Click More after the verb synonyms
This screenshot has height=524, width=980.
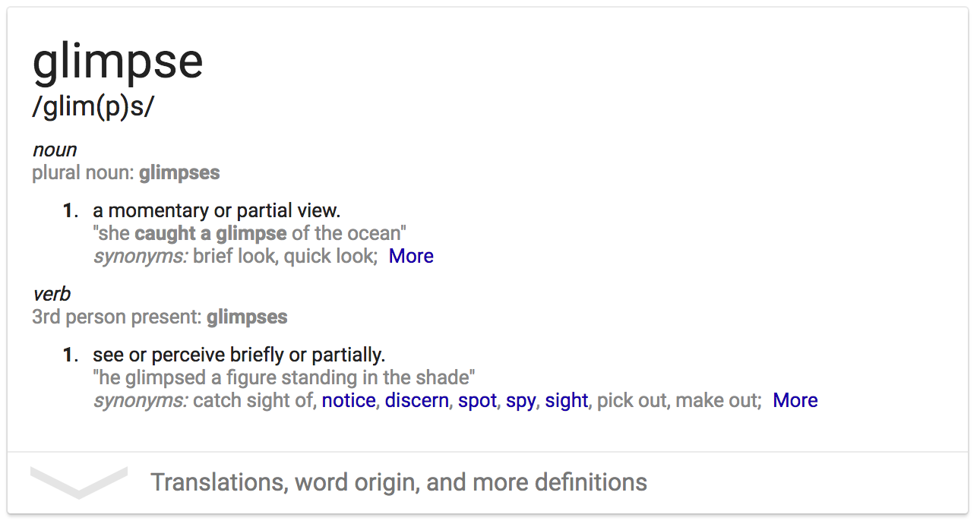(795, 400)
